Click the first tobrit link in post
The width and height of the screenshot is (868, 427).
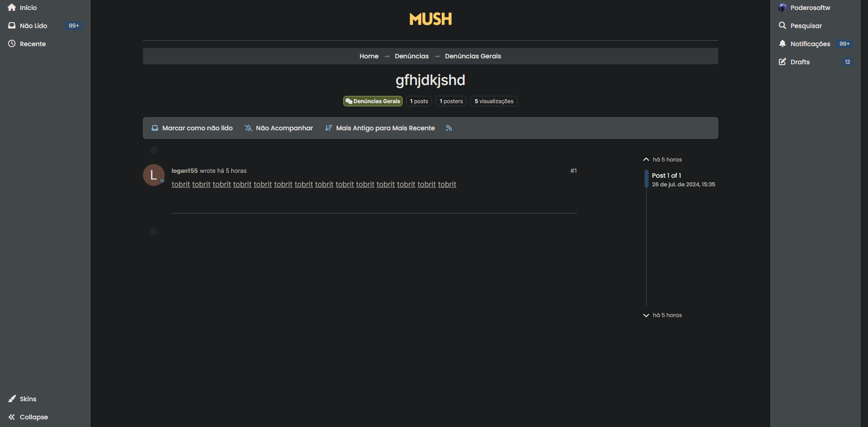181,185
